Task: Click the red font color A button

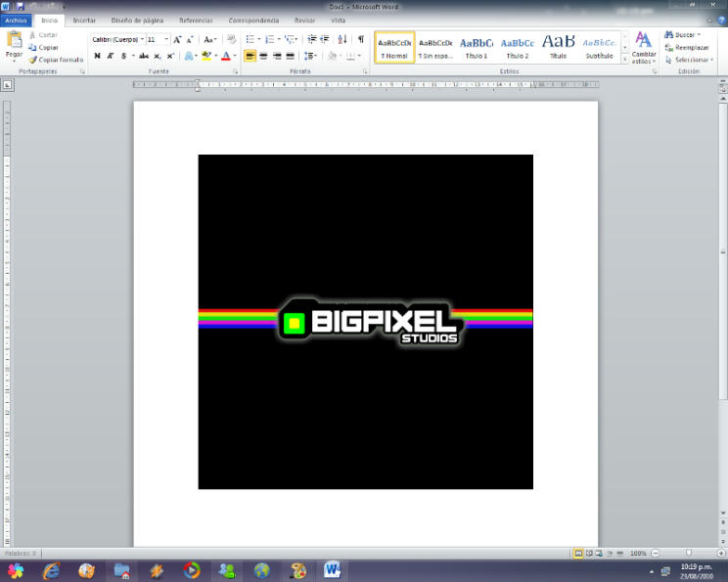Action: point(226,56)
